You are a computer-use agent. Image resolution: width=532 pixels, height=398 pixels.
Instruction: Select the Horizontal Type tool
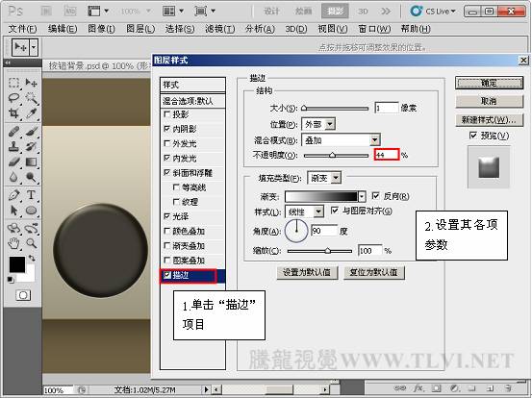click(31, 195)
